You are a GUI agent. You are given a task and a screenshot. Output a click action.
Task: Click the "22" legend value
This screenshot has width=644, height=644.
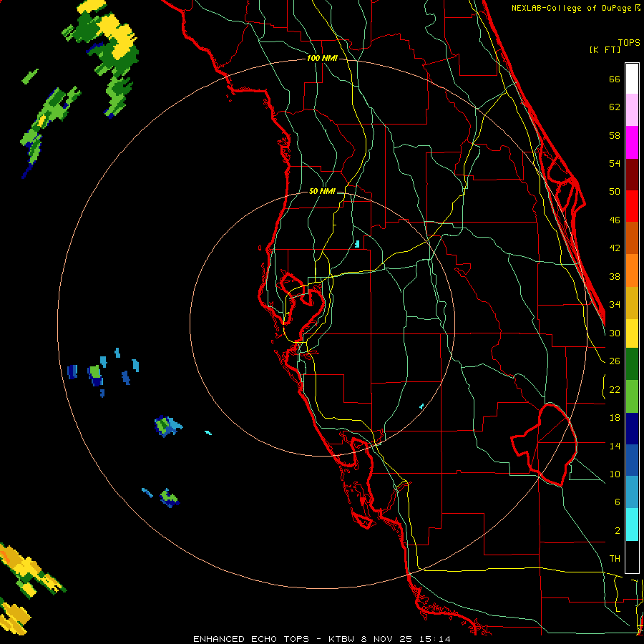click(x=615, y=389)
